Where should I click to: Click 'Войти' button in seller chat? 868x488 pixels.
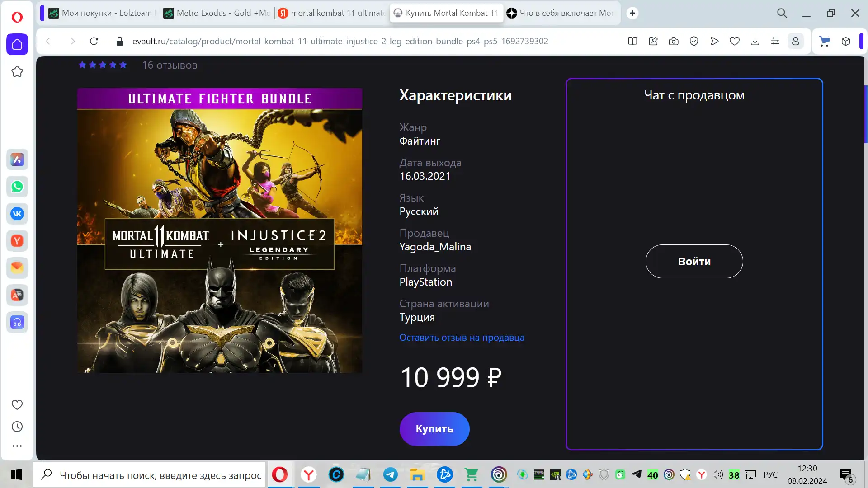coord(694,261)
